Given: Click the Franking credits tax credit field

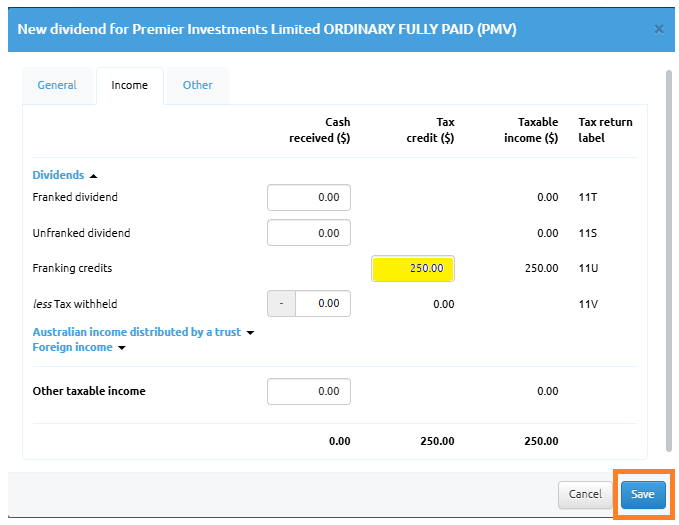Looking at the screenshot, I should point(413,269).
